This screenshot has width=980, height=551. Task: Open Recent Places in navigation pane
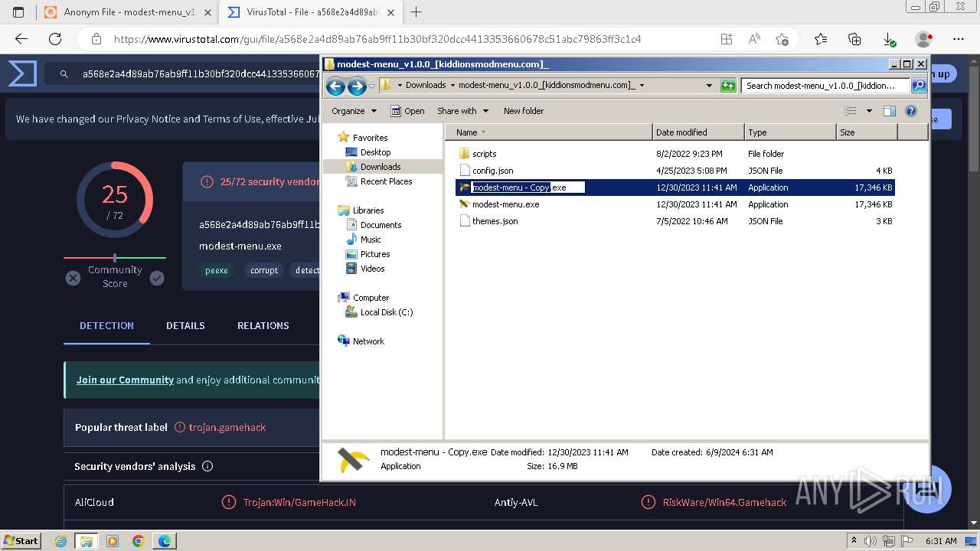click(386, 181)
